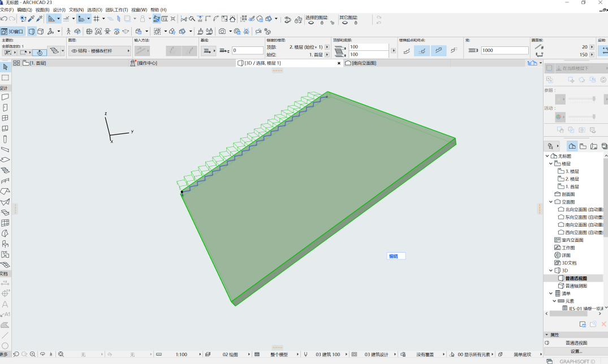This screenshot has height=364, width=608.
Task: Click the 编辑 popup button in 3D view
Action: [396, 256]
